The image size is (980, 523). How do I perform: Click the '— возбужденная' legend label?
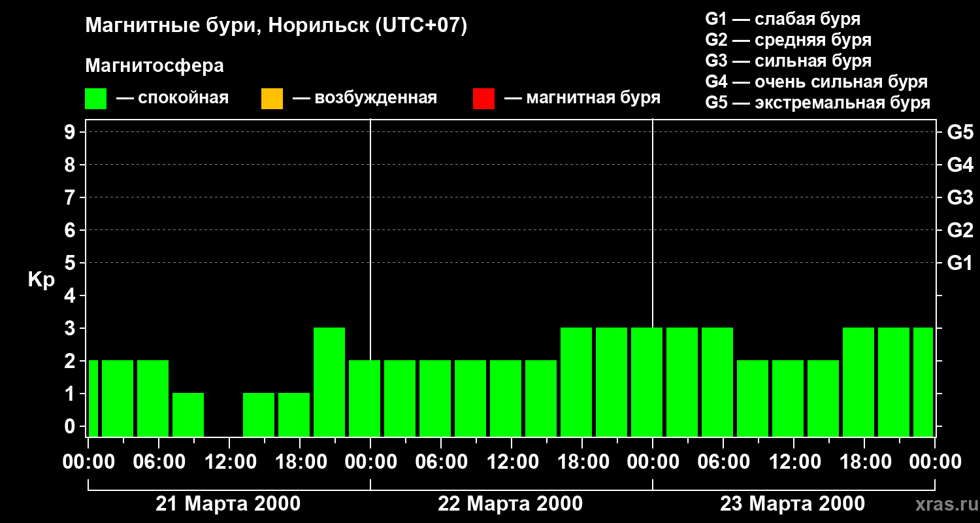(x=365, y=98)
